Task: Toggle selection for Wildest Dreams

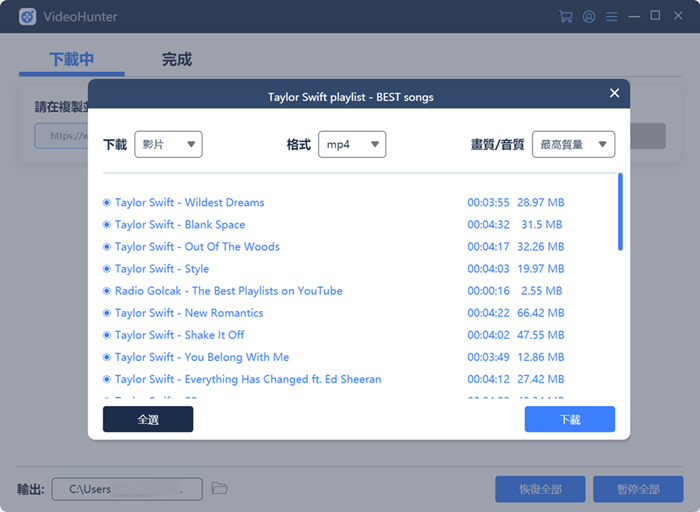Action: tap(107, 203)
